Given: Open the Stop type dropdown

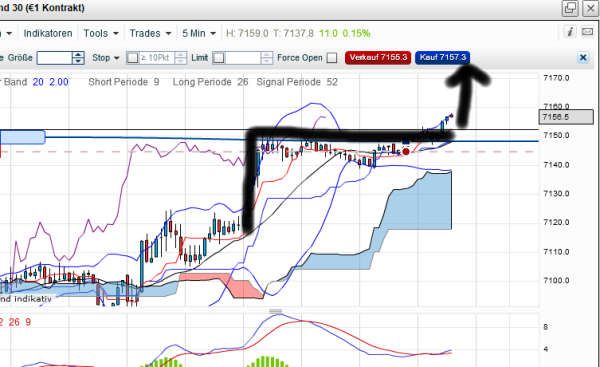Looking at the screenshot, I should pos(106,58).
